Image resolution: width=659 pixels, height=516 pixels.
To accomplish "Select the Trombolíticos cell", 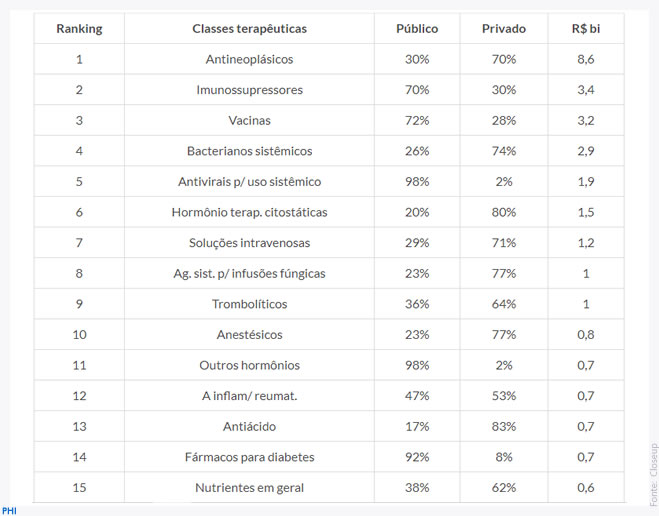I will click(x=249, y=304).
